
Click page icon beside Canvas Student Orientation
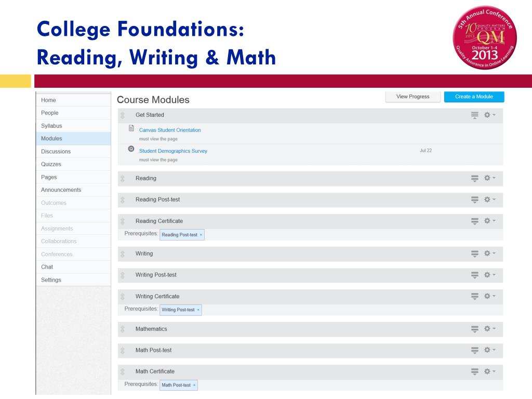[x=131, y=128]
